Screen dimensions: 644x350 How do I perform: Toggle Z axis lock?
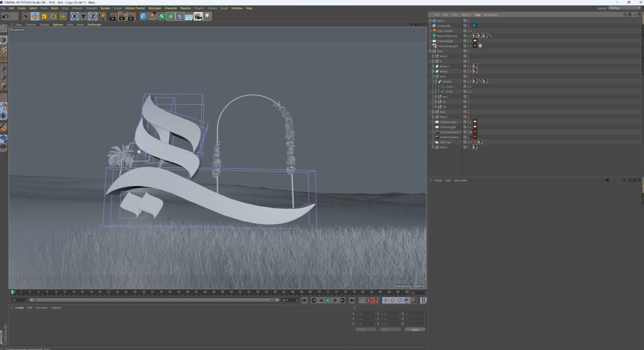(x=93, y=17)
